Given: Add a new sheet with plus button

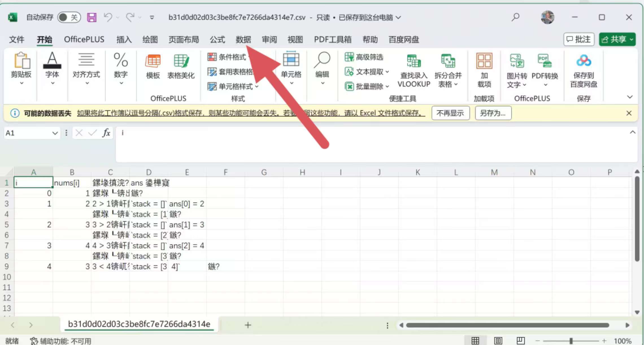Looking at the screenshot, I should pyautogui.click(x=248, y=325).
